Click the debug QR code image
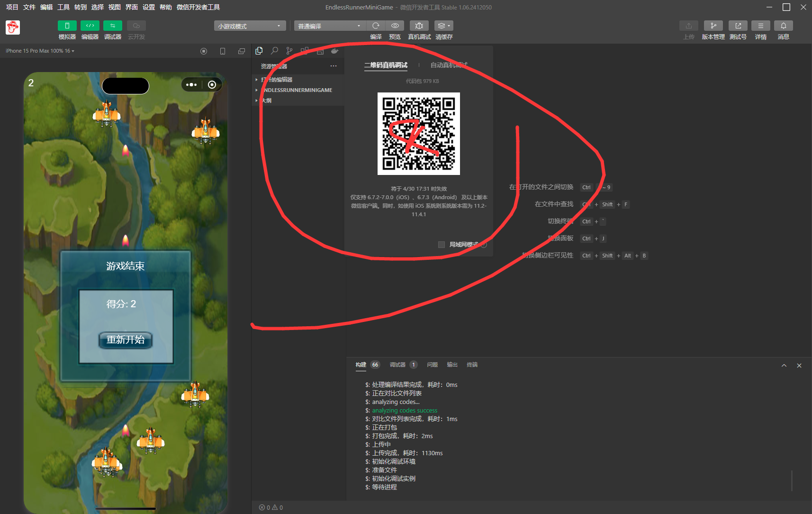812x514 pixels. click(x=419, y=134)
